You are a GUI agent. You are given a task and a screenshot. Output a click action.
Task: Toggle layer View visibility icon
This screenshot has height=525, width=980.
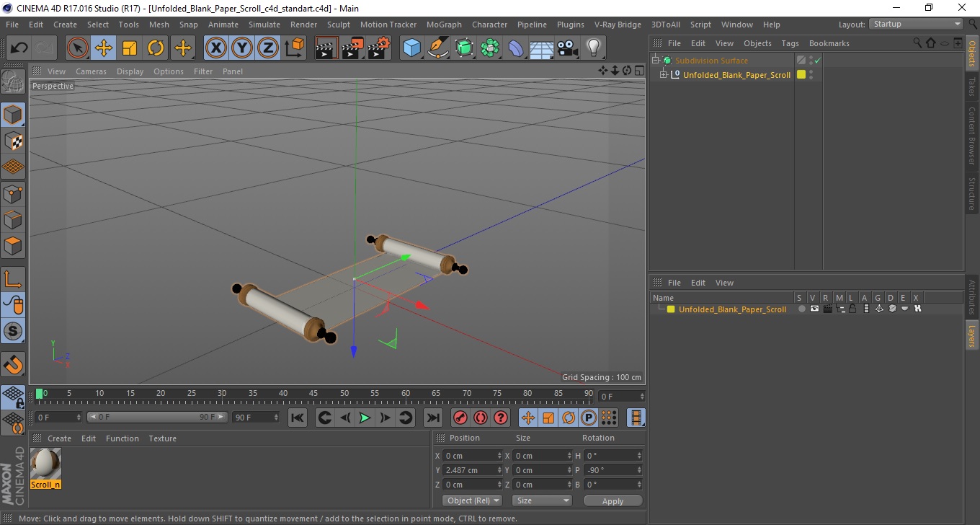pyautogui.click(x=814, y=309)
